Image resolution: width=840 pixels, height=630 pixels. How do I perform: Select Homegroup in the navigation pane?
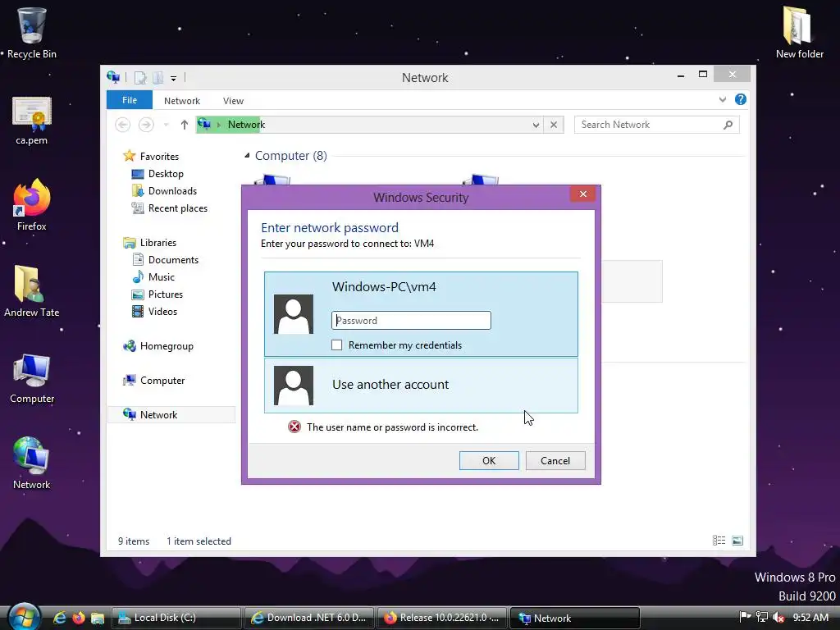tap(158, 346)
